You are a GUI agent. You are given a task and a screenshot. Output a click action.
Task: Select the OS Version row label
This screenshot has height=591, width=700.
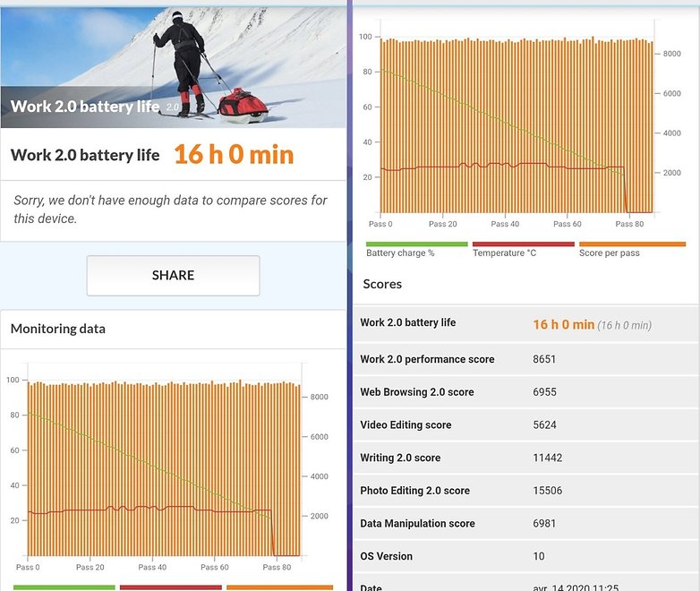pyautogui.click(x=386, y=556)
